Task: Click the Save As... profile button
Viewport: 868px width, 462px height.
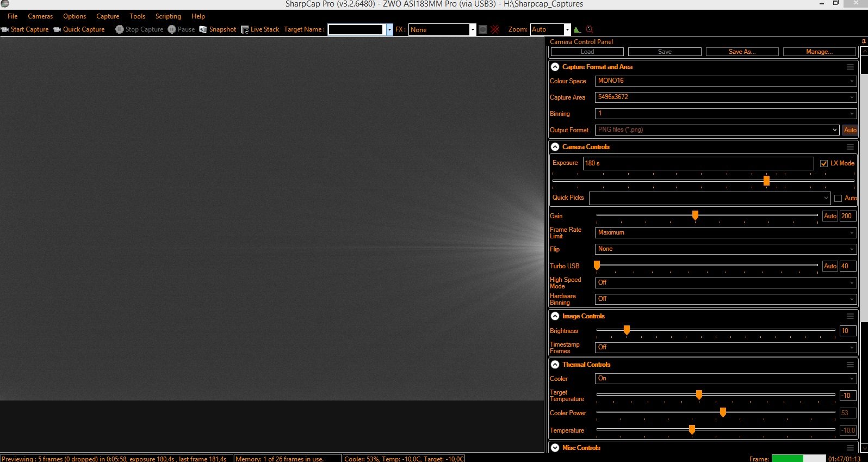Action: tap(742, 52)
